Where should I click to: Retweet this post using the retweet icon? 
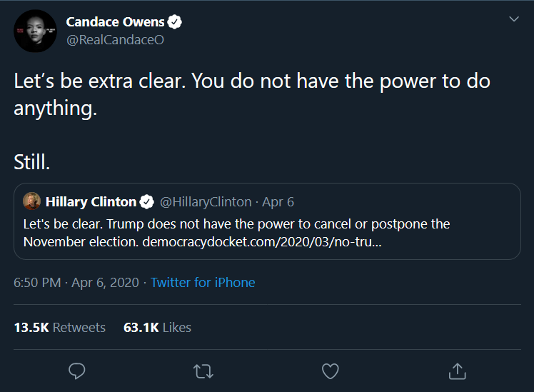coord(203,371)
